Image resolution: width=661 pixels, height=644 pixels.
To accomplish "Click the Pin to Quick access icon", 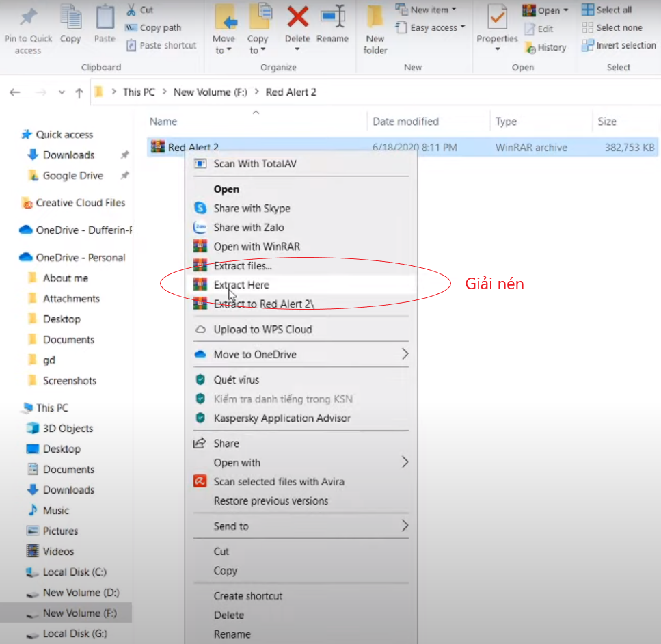I will point(28,17).
